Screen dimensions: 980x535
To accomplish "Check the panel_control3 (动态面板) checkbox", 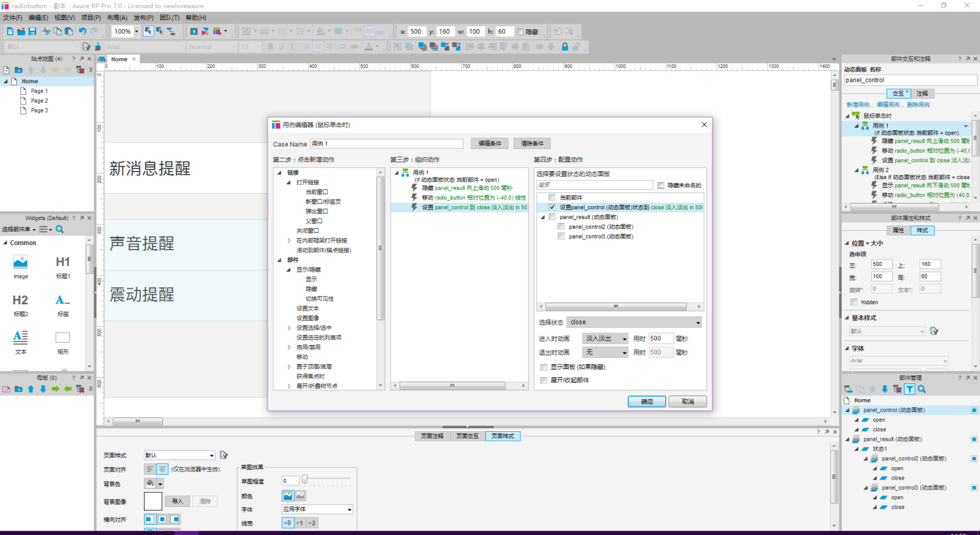I will point(561,236).
